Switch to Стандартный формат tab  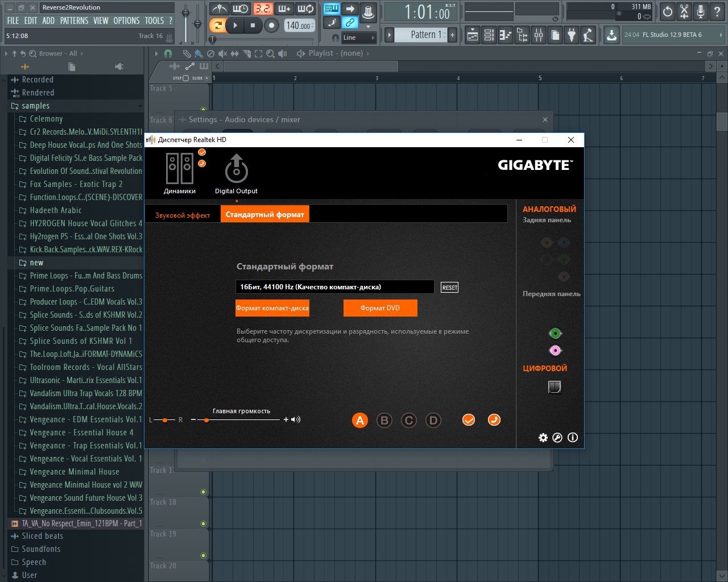coord(265,214)
